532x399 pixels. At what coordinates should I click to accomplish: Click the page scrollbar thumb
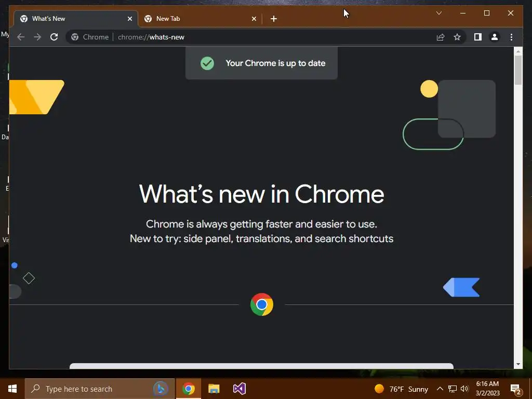click(x=518, y=70)
